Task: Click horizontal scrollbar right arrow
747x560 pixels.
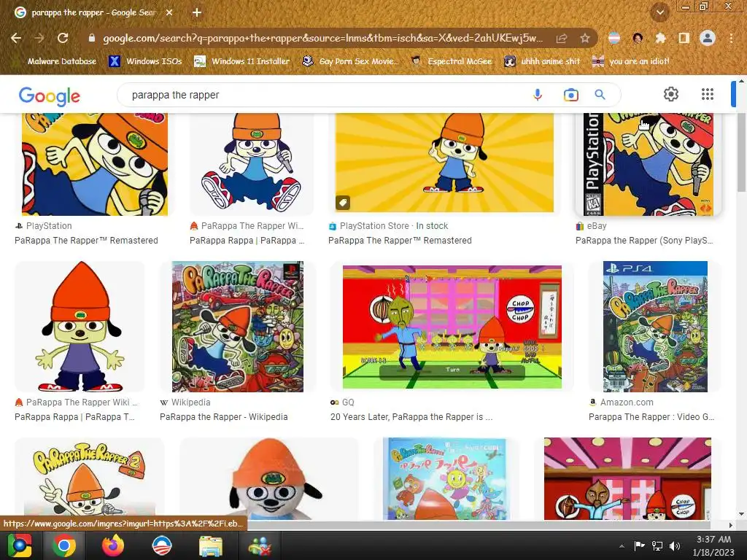Action: coord(731,525)
